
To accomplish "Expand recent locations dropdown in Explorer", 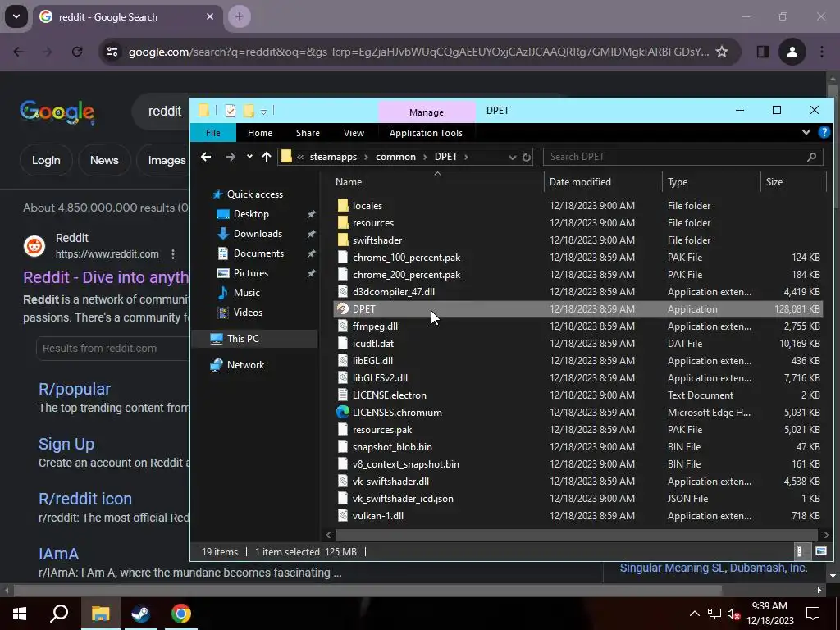I will click(x=249, y=157).
